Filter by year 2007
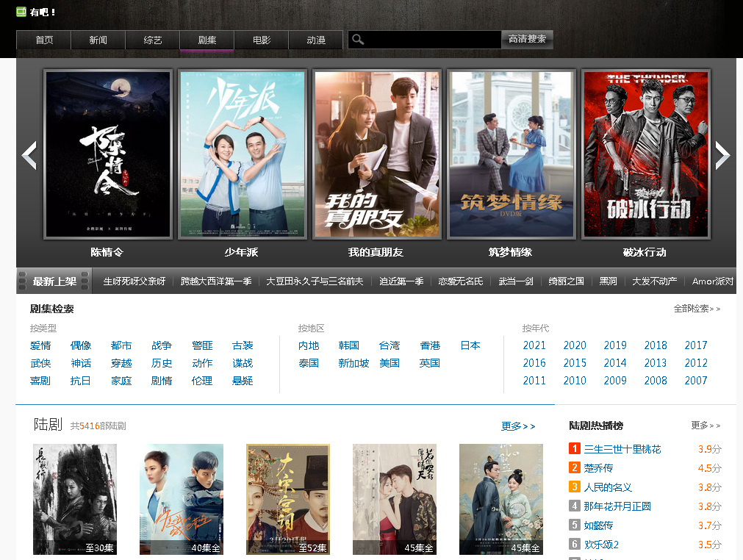743x560 pixels. pyautogui.click(x=696, y=381)
